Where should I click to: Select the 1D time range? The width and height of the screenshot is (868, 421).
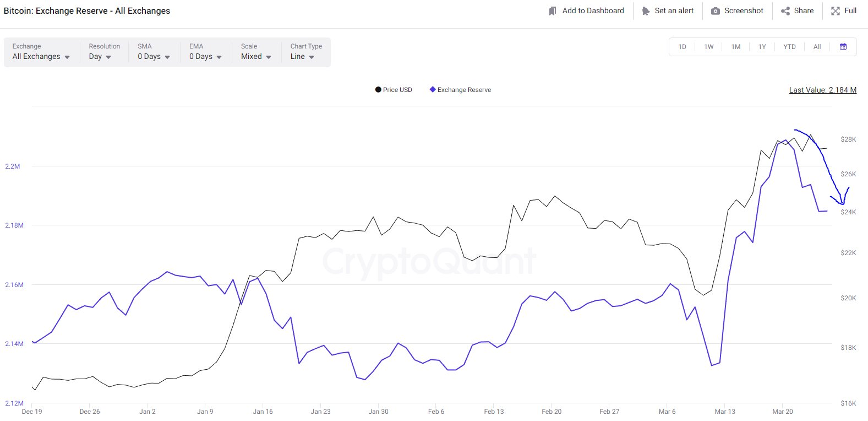pos(683,47)
